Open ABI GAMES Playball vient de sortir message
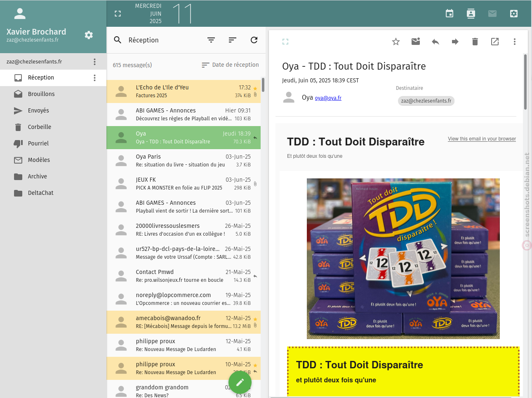The height and width of the screenshot is (398, 532). (x=184, y=207)
